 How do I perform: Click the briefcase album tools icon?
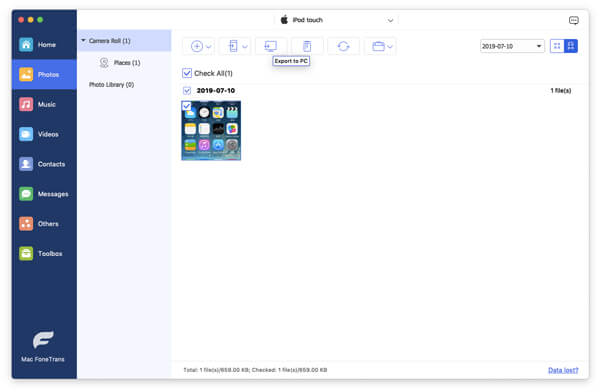tap(378, 46)
